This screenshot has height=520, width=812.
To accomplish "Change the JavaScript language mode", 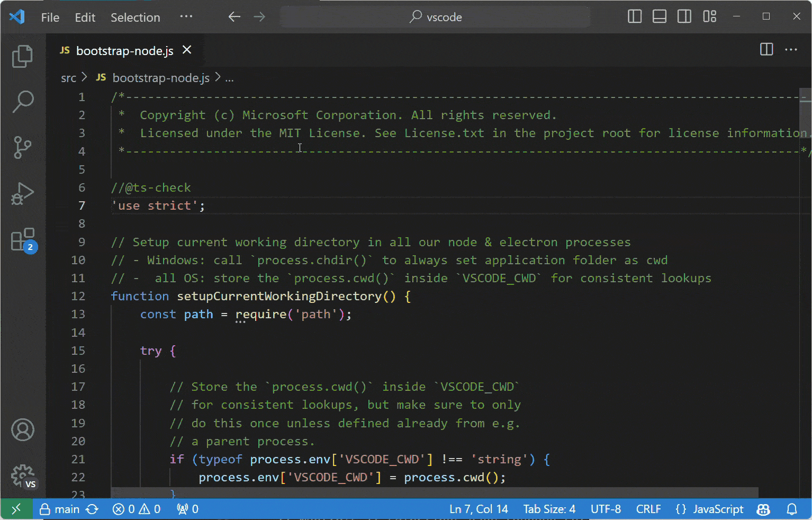I will point(718,509).
